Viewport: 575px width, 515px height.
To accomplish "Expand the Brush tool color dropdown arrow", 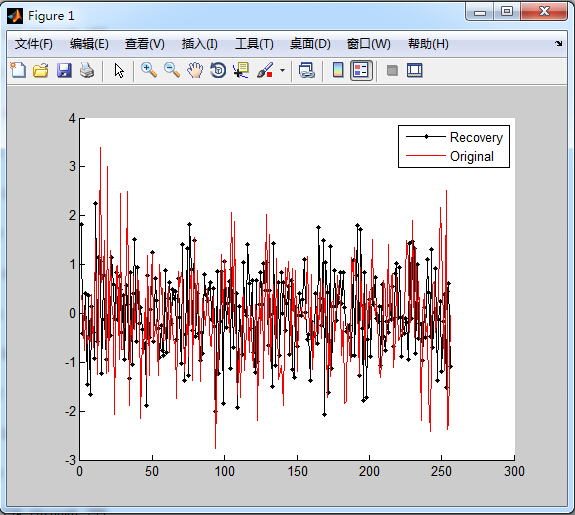I will click(282, 70).
